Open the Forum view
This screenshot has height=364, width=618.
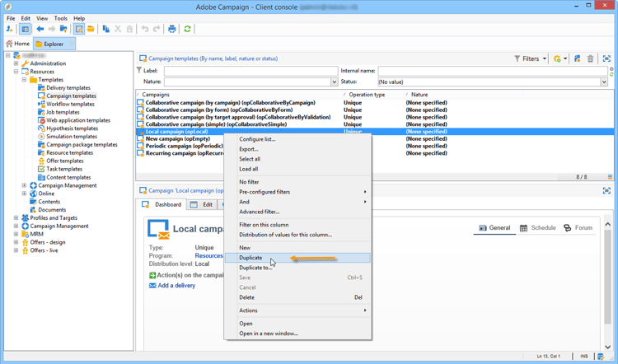tap(578, 227)
